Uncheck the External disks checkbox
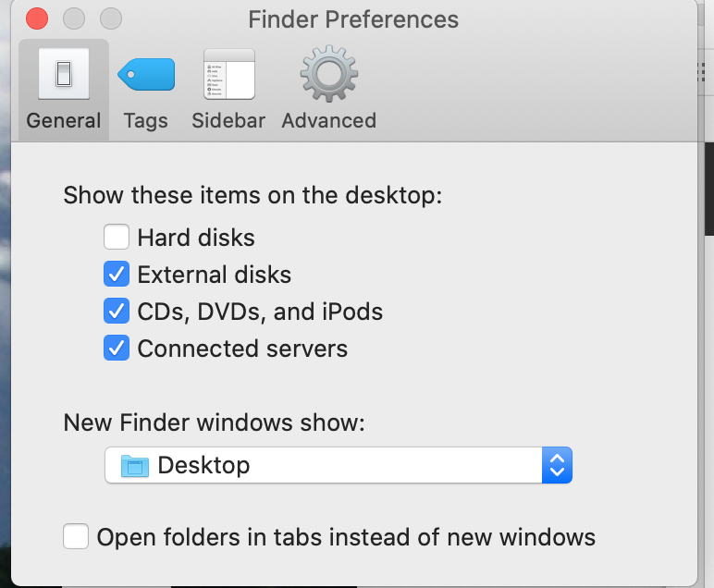Viewport: 714px width, 588px height. click(117, 275)
